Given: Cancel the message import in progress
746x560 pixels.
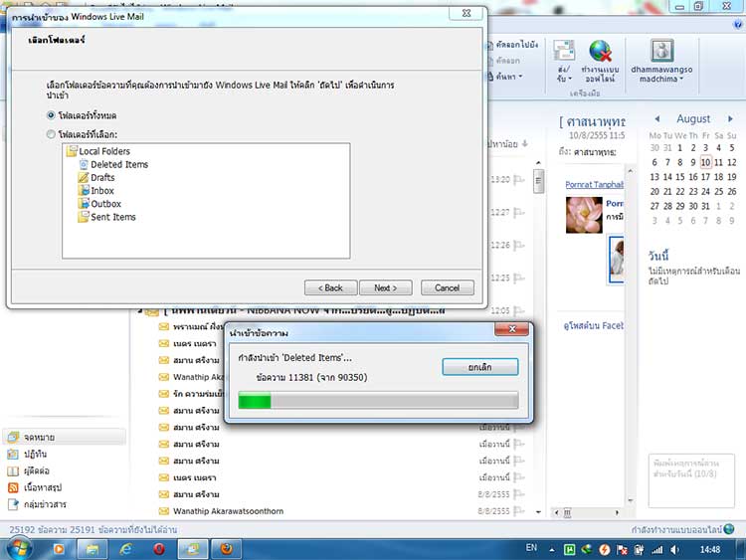Looking at the screenshot, I should click(x=479, y=366).
